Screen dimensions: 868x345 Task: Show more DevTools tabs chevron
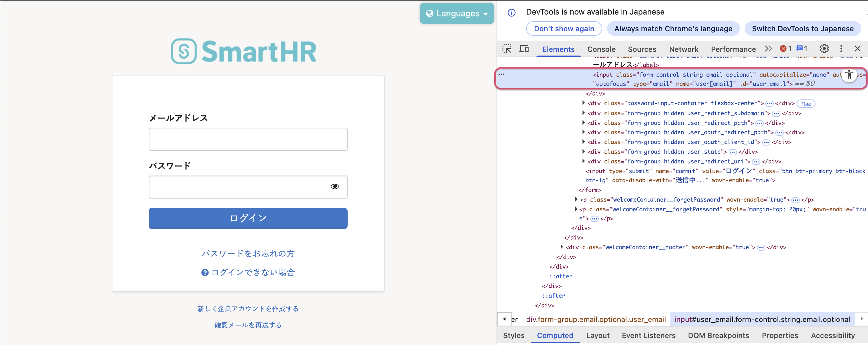tap(768, 49)
